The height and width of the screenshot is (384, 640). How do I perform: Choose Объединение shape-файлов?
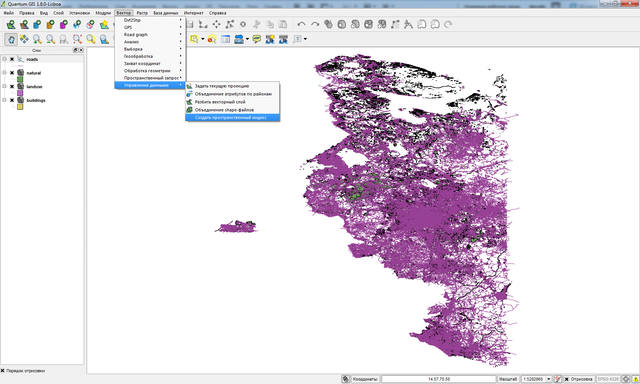233,110
